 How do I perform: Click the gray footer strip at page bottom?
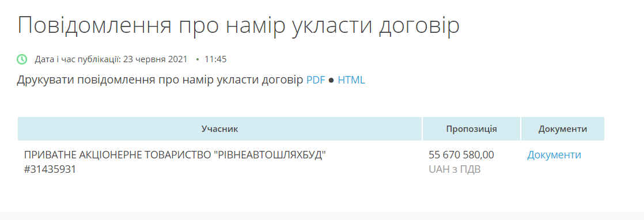click(x=322, y=216)
